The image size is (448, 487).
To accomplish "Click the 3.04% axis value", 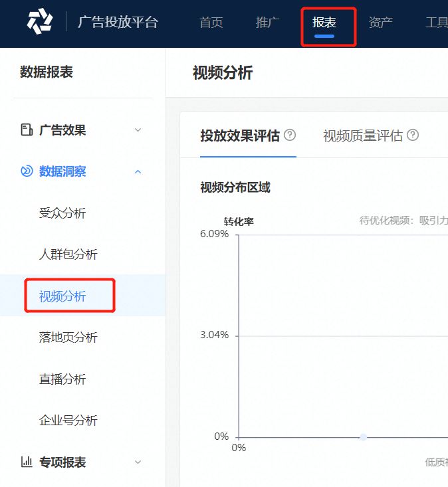I will click(x=215, y=335).
